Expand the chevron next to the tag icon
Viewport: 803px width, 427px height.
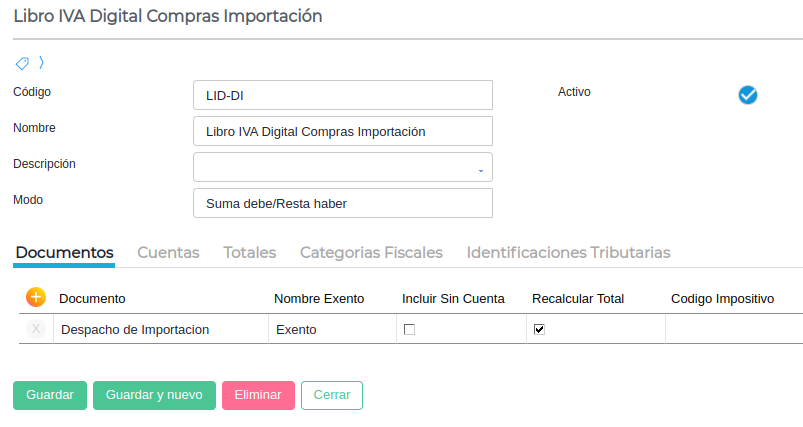pos(41,62)
